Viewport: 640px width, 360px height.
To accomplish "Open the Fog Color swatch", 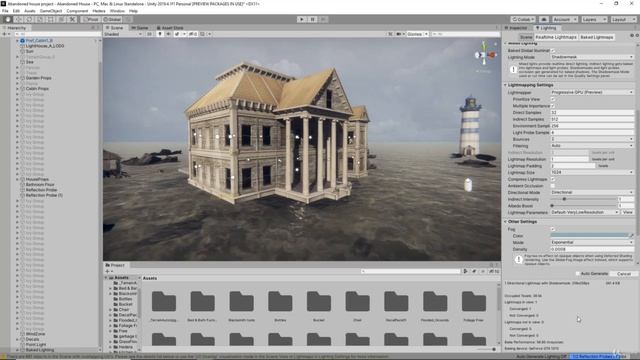I will (x=589, y=236).
